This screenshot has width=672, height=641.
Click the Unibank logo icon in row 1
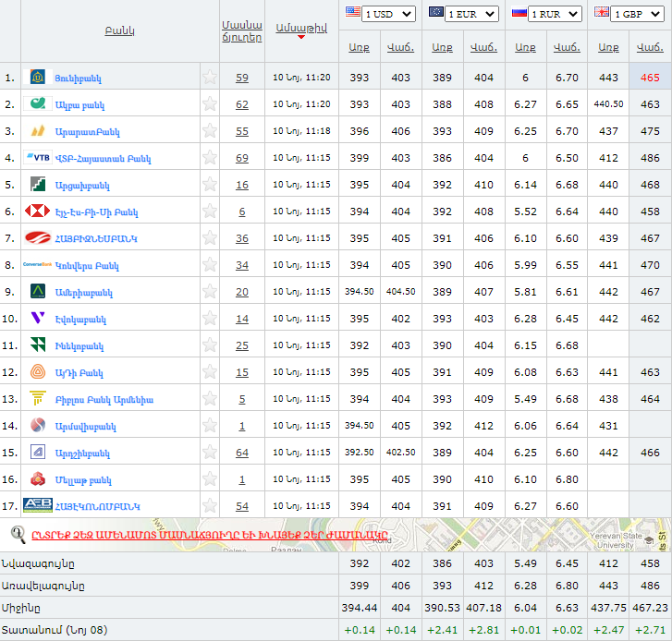[38, 77]
